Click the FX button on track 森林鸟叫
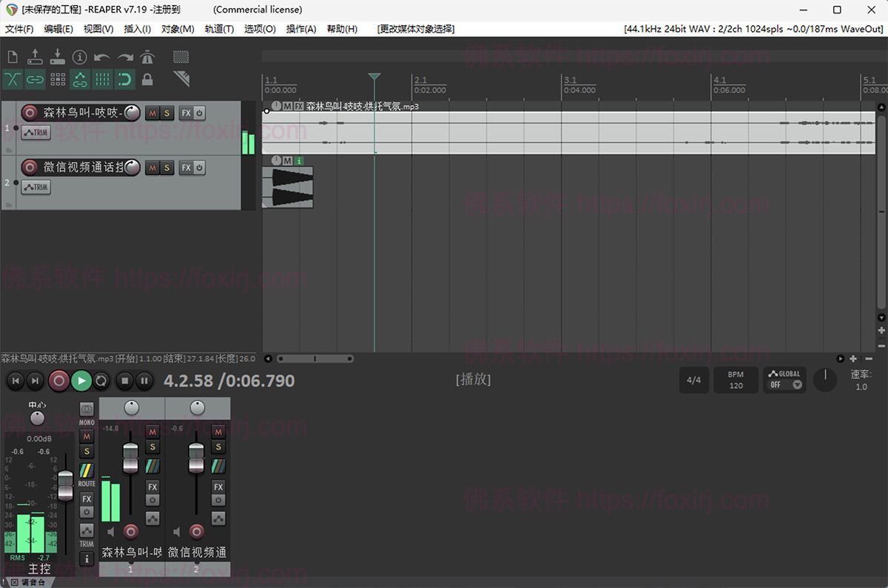888x588 pixels. coord(186,112)
